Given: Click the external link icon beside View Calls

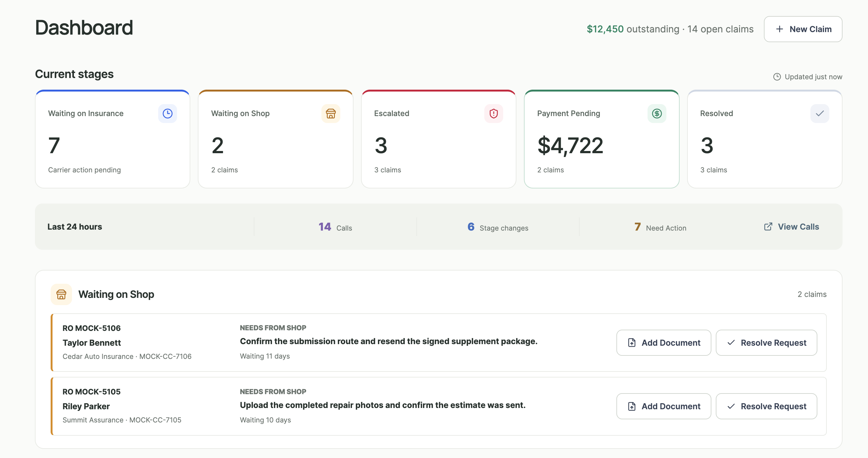Looking at the screenshot, I should pyautogui.click(x=768, y=226).
